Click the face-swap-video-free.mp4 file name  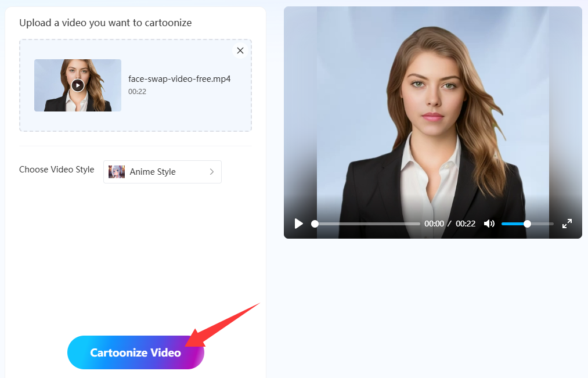(179, 78)
